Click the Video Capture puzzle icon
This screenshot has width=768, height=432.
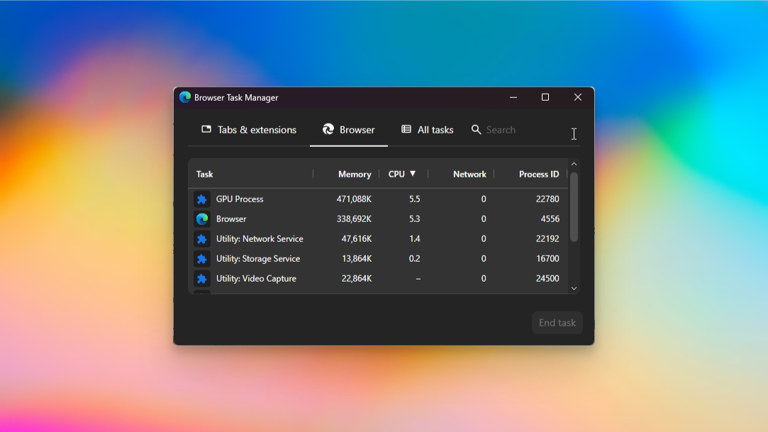click(202, 279)
